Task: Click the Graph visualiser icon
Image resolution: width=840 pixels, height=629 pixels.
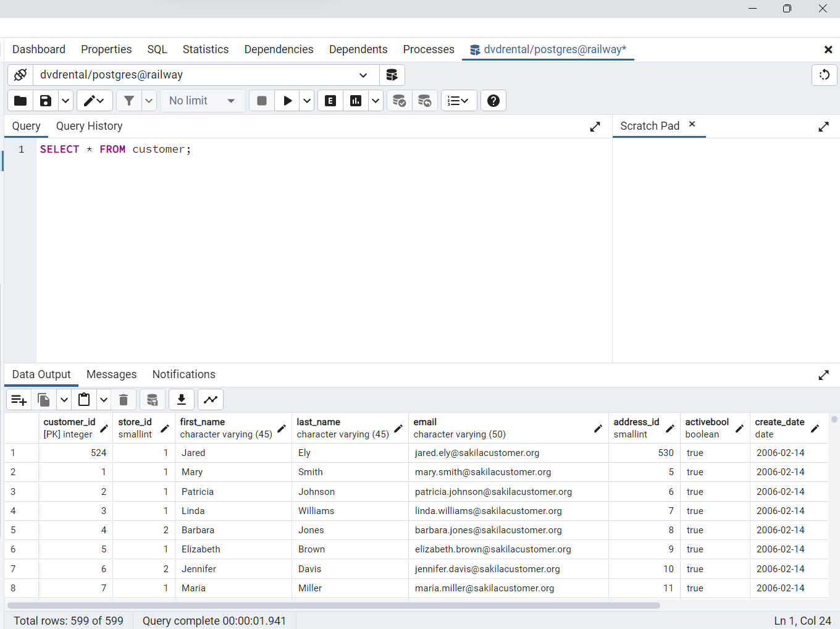Action: click(x=211, y=400)
